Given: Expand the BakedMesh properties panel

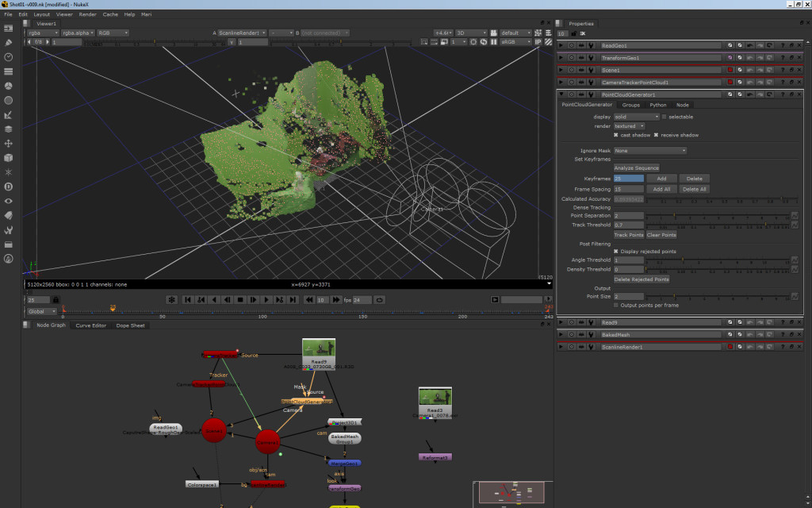Looking at the screenshot, I should click(561, 335).
